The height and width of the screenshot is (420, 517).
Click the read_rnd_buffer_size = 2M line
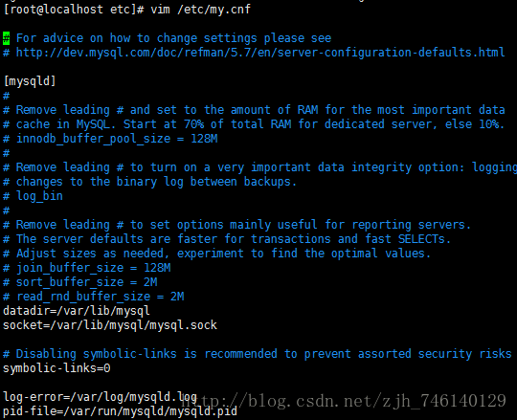[94, 297]
